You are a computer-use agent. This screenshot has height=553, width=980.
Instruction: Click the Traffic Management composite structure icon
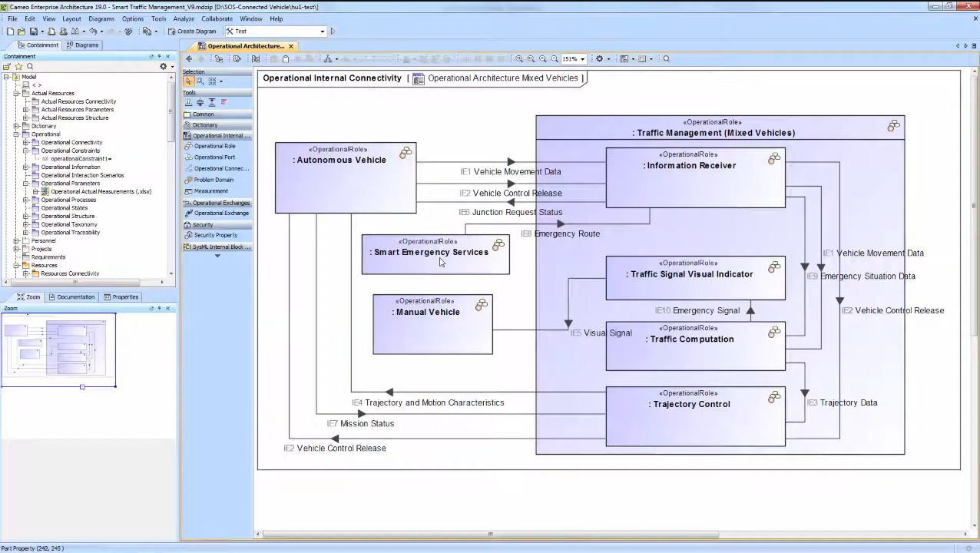click(894, 126)
